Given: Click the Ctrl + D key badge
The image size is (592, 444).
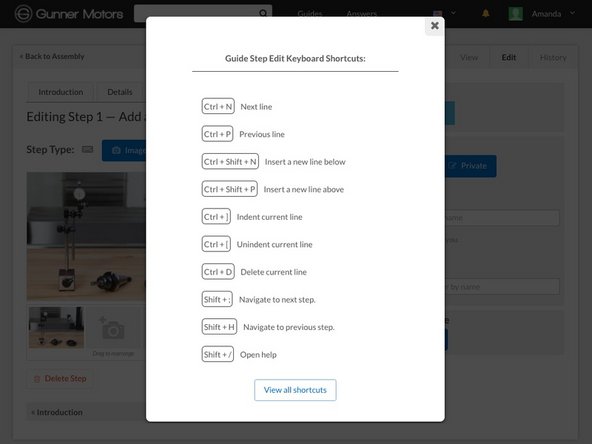Looking at the screenshot, I should [x=218, y=272].
